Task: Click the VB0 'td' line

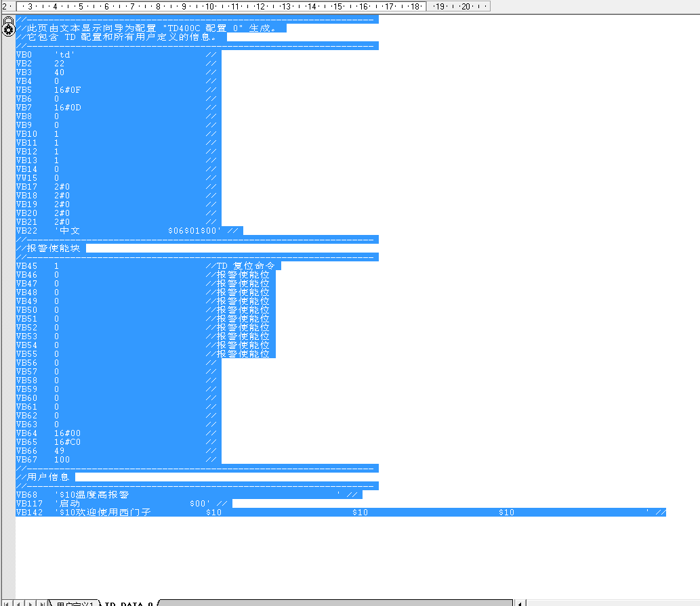Action: [119, 55]
